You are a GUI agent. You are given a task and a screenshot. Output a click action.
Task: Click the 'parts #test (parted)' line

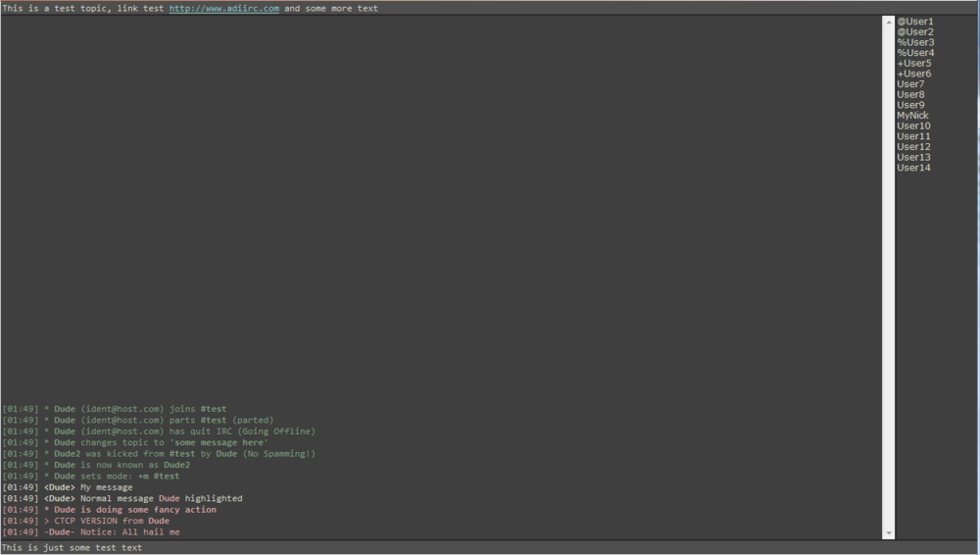(x=138, y=420)
